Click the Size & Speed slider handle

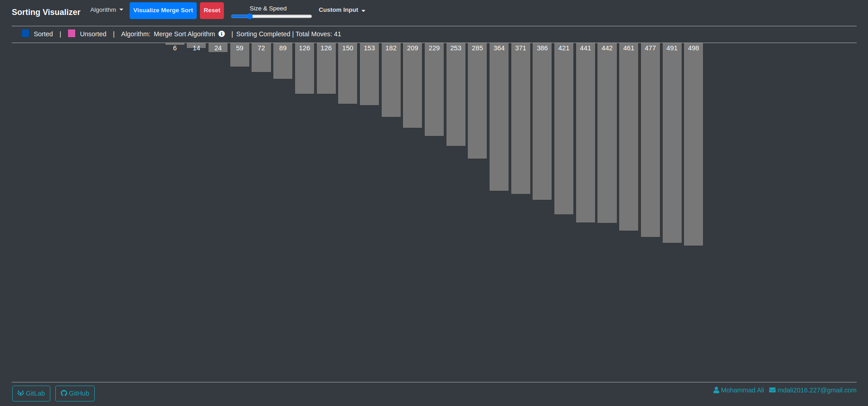click(250, 16)
